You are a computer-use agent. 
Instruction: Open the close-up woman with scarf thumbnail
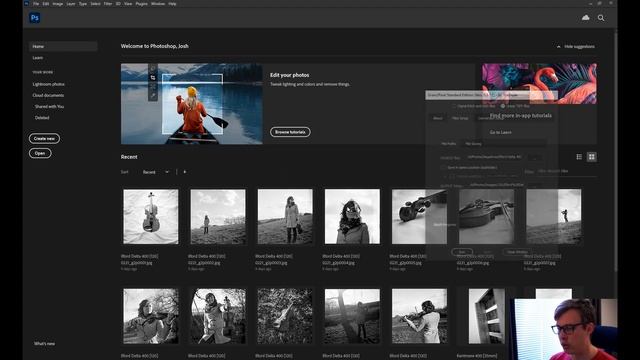(x=352, y=216)
